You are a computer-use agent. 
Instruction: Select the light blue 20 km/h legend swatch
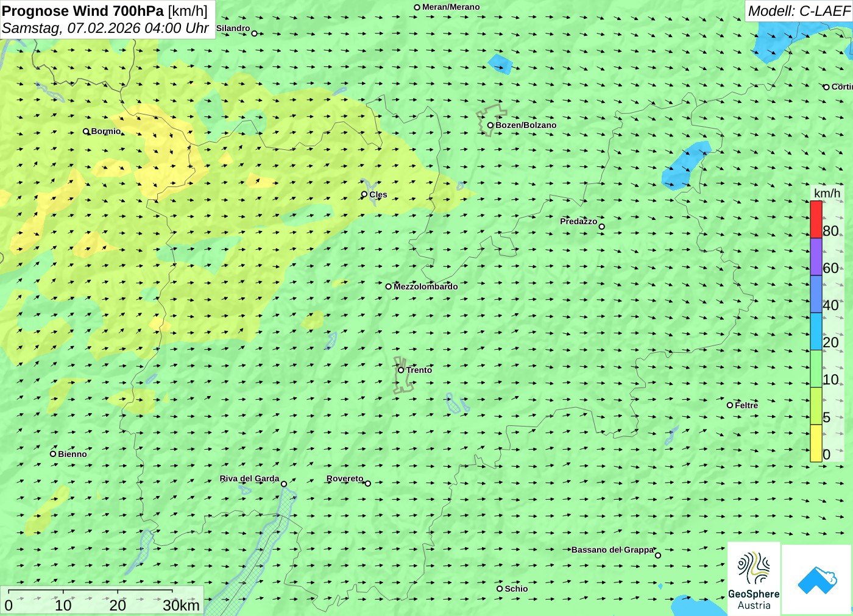816,331
